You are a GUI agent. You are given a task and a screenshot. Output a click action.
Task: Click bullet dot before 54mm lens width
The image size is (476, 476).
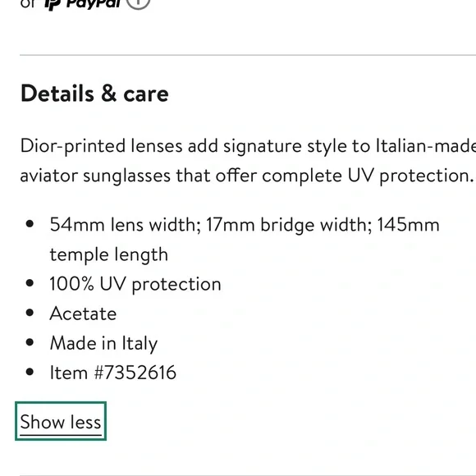30,224
